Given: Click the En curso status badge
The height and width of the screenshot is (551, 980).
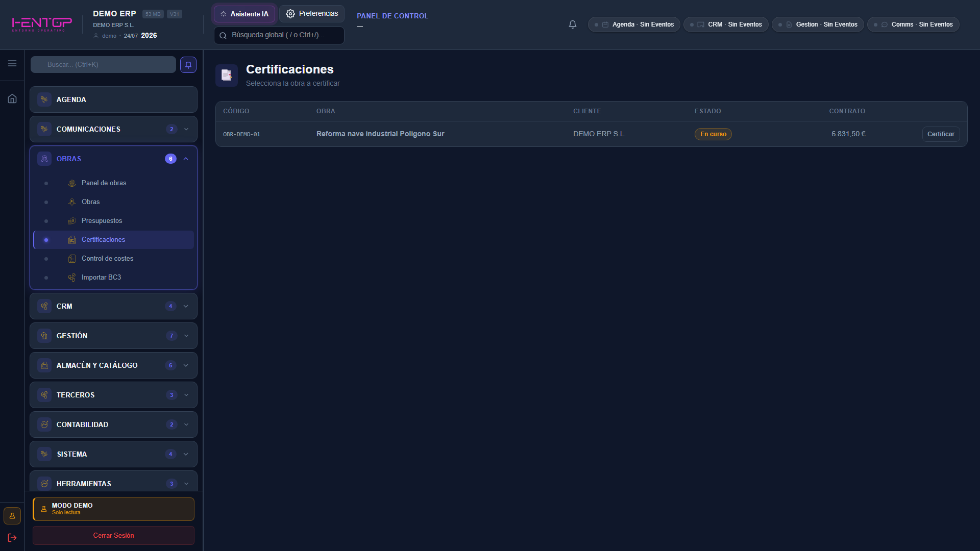Looking at the screenshot, I should tap(713, 134).
